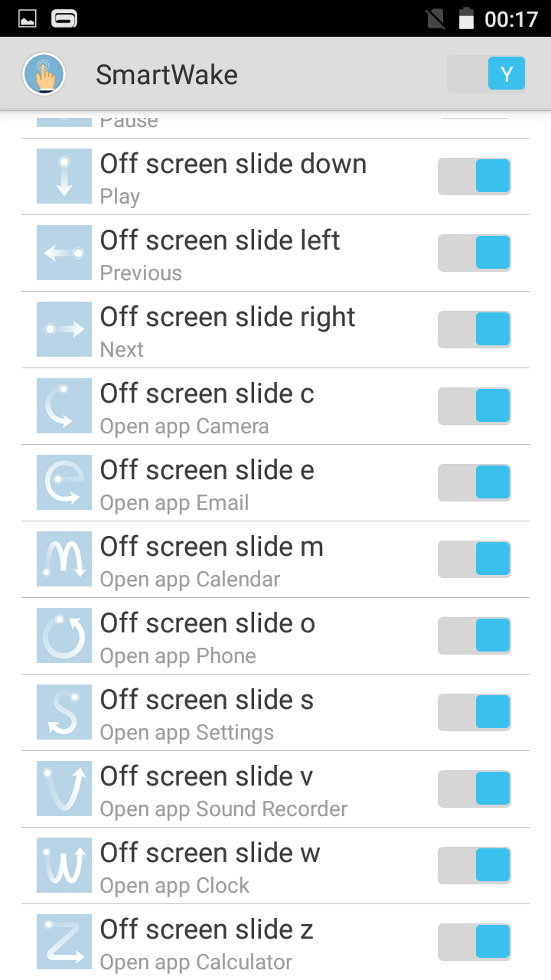Screen dimensions: 551x980
Task: Tap the letter m gesture icon
Action: (x=64, y=559)
